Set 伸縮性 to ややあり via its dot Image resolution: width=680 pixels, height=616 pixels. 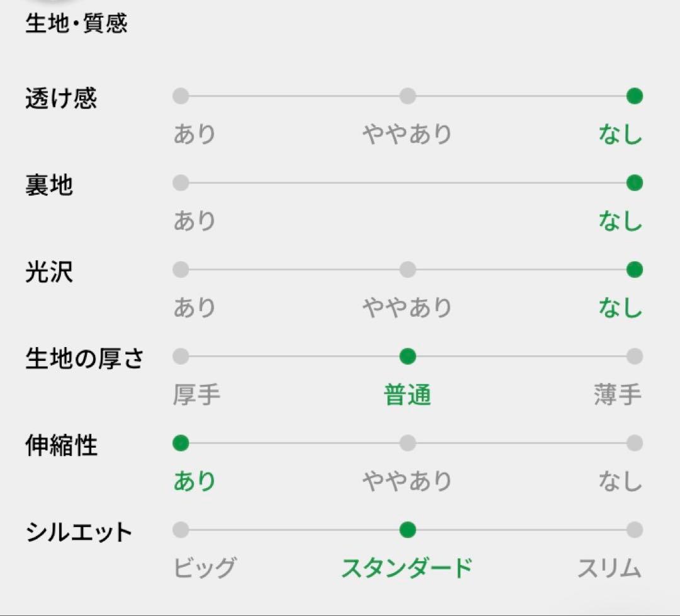pos(407,443)
